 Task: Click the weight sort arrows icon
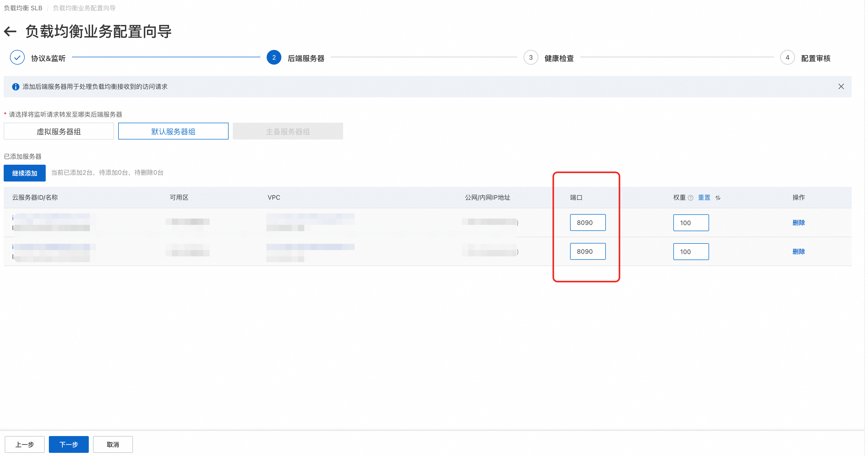pos(718,198)
